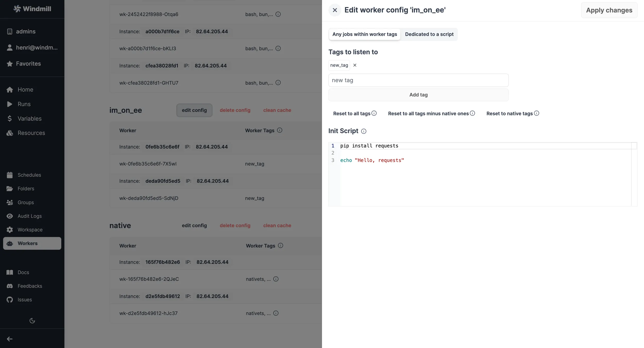Image resolution: width=644 pixels, height=348 pixels.
Task: Show the Init Script info tooltip
Action: (363, 131)
